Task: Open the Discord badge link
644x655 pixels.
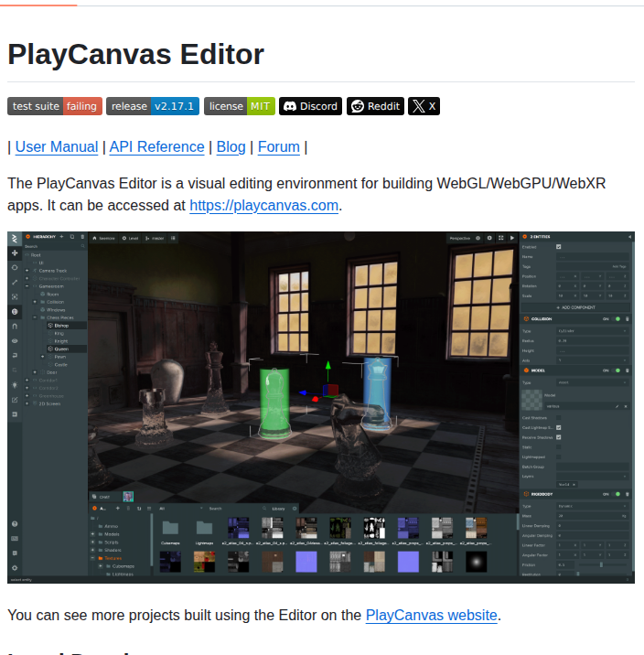Action: click(x=310, y=106)
